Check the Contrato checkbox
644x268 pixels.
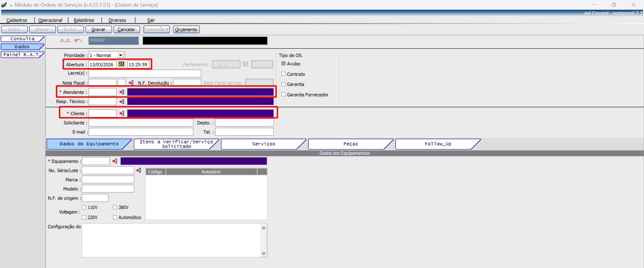pos(284,74)
